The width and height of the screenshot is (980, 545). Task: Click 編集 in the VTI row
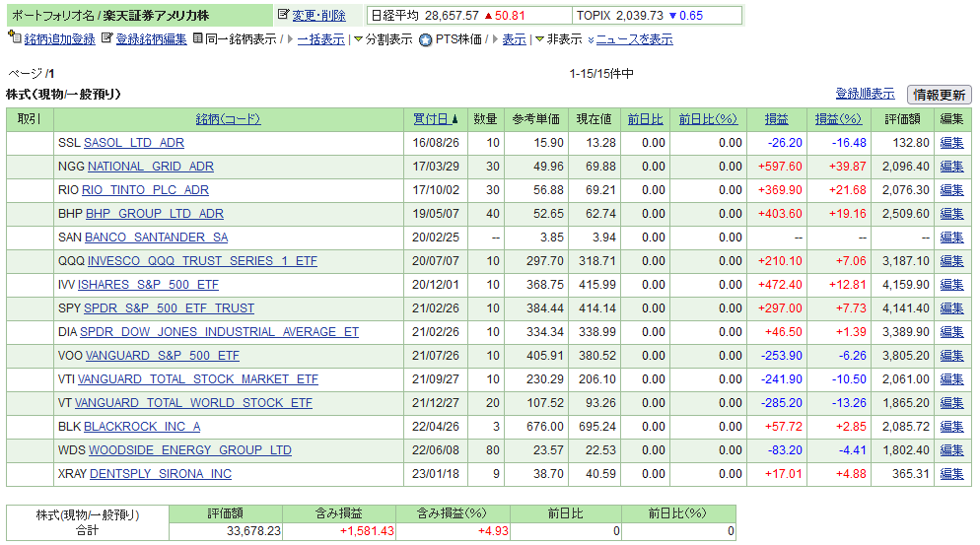(x=951, y=380)
